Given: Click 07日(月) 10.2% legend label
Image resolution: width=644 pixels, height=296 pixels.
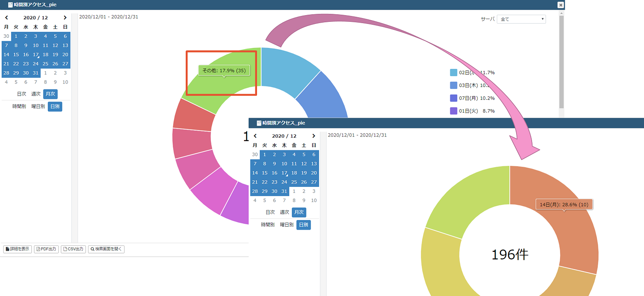Looking at the screenshot, I should pos(477,98).
